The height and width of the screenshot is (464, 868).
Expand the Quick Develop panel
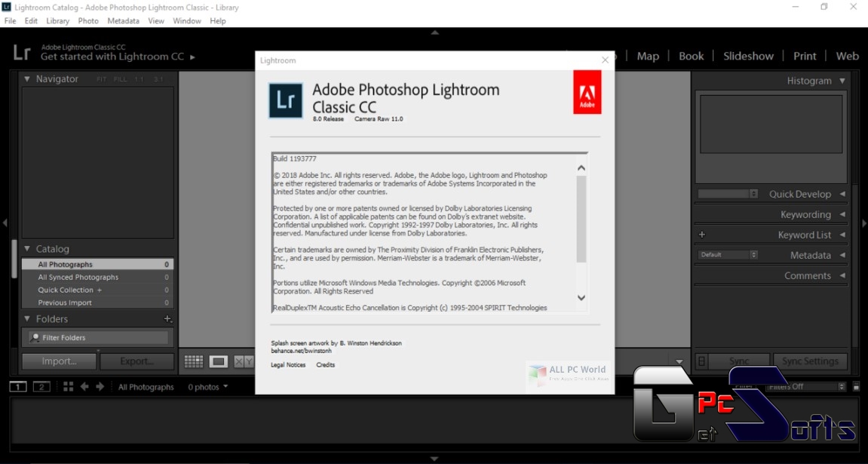842,195
